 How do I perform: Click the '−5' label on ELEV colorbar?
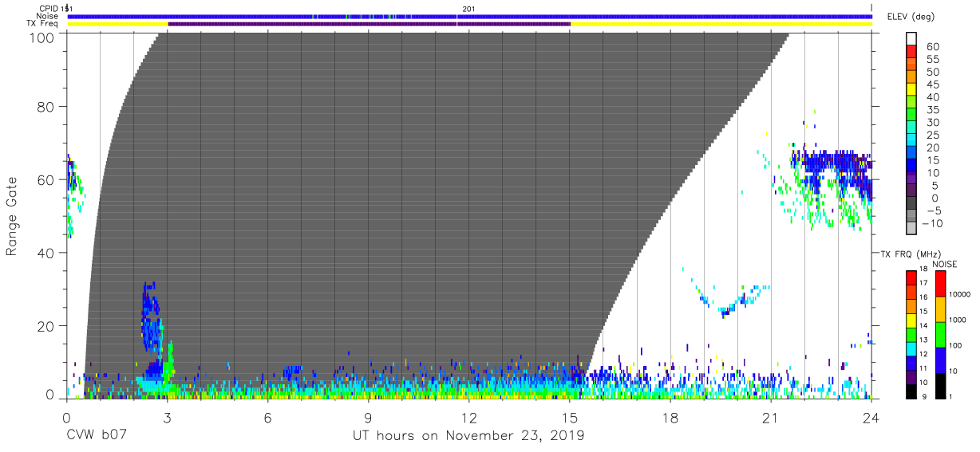click(x=933, y=211)
